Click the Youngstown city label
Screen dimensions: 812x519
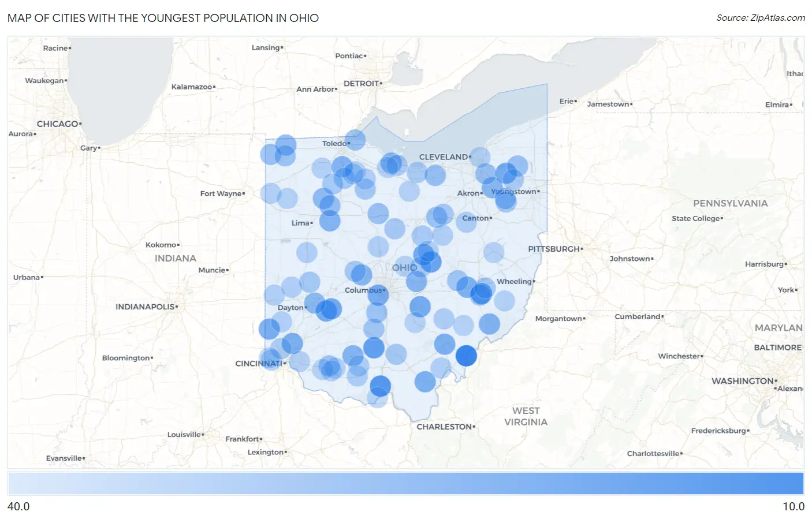coord(513,192)
